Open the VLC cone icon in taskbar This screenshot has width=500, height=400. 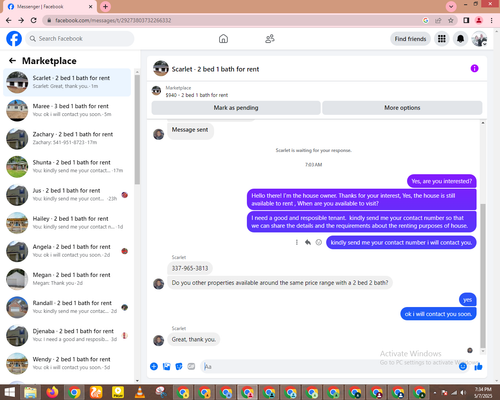tap(140, 392)
